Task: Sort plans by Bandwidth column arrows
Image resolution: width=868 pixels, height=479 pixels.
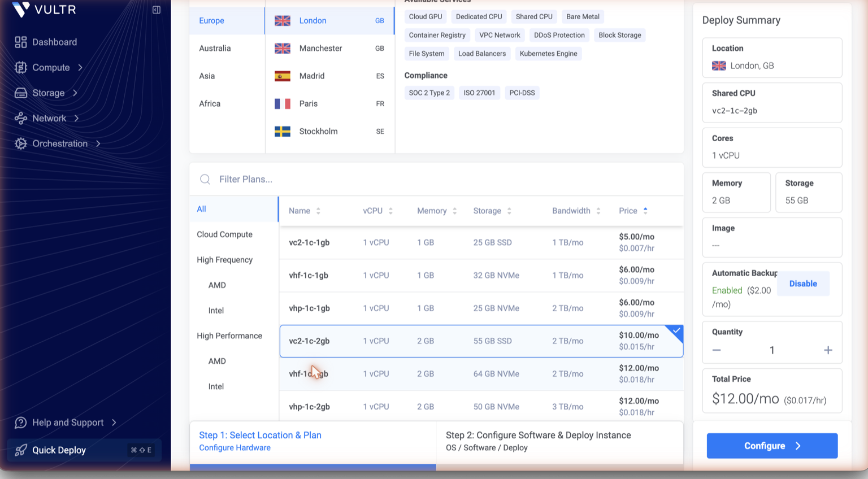Action: tap(598, 211)
